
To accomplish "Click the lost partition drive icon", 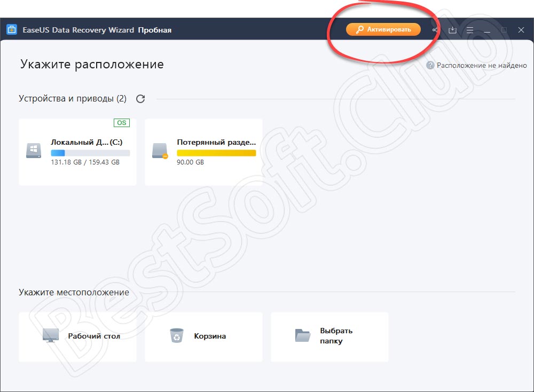I will tap(160, 151).
